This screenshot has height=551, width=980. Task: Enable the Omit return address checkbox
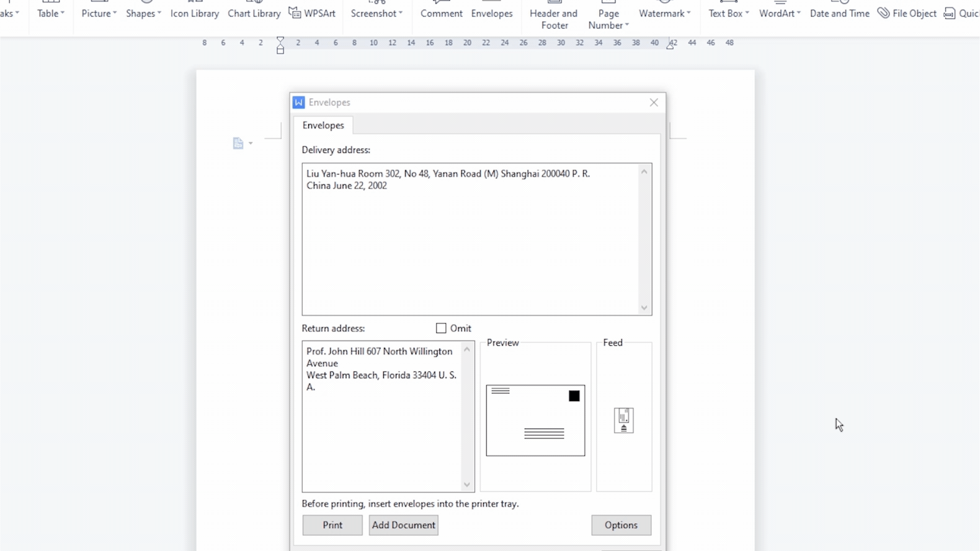[x=441, y=328]
